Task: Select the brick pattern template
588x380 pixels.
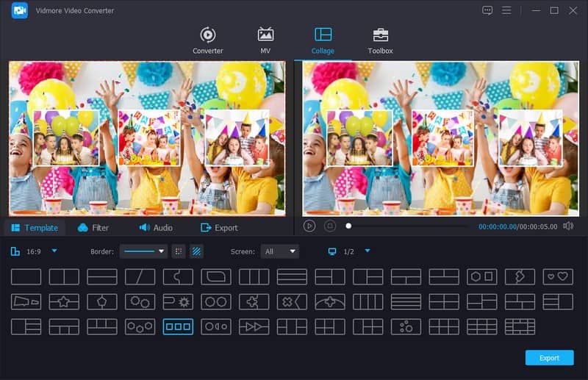Action: (x=520, y=327)
